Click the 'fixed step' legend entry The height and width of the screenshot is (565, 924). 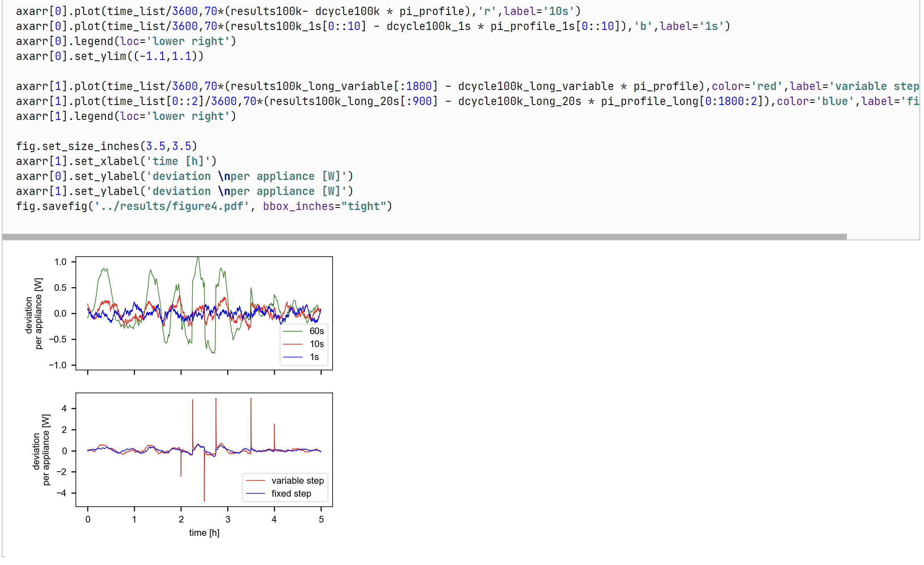click(291, 494)
